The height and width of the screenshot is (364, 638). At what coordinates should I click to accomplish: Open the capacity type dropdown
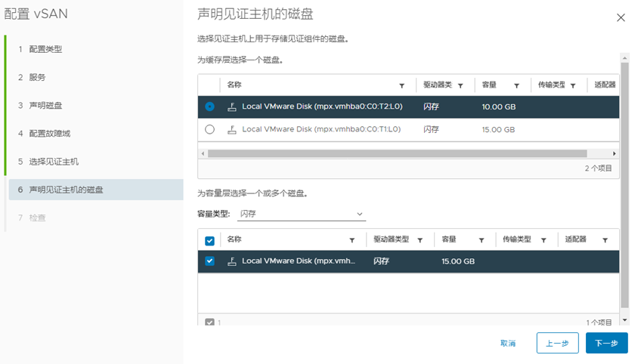tap(302, 214)
